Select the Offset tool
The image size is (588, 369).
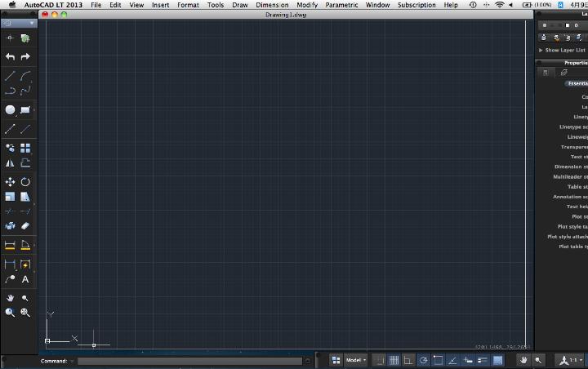click(x=25, y=163)
